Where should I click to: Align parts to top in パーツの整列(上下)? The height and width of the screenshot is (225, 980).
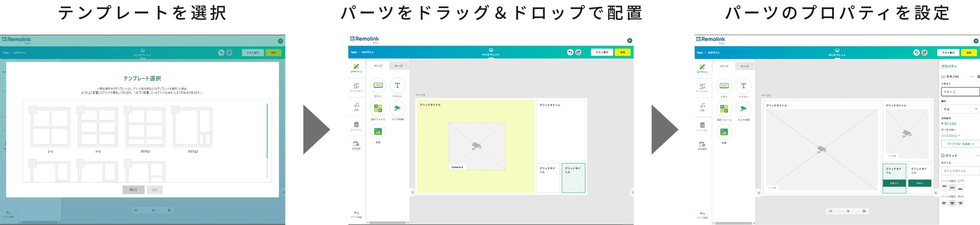pyautogui.click(x=944, y=188)
